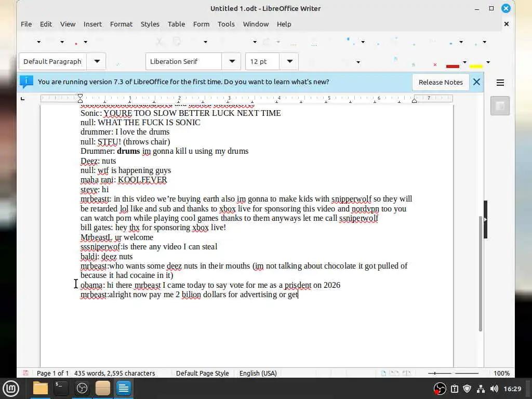The image size is (532, 399).
Task: Open the sidebar Properties deck button
Action: [500, 106]
